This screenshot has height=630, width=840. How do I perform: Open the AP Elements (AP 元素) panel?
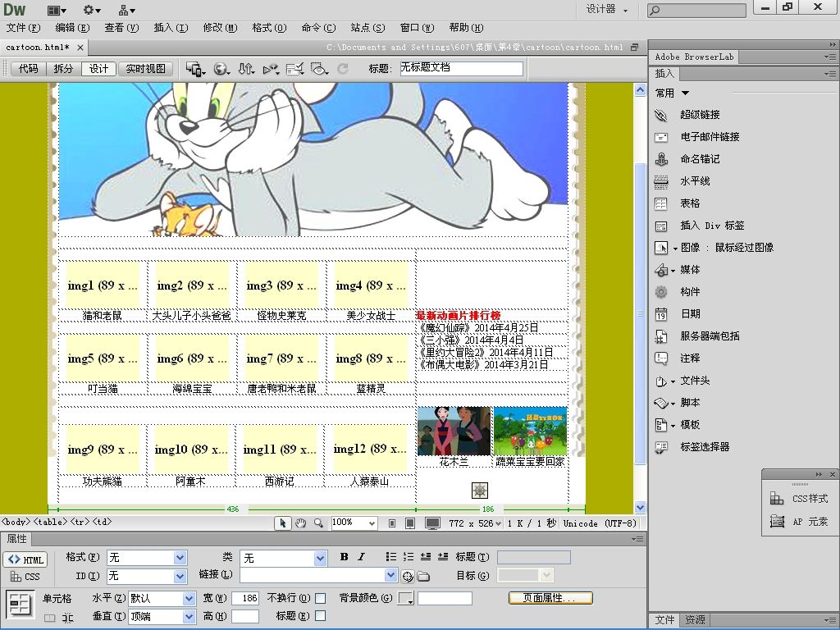point(798,521)
